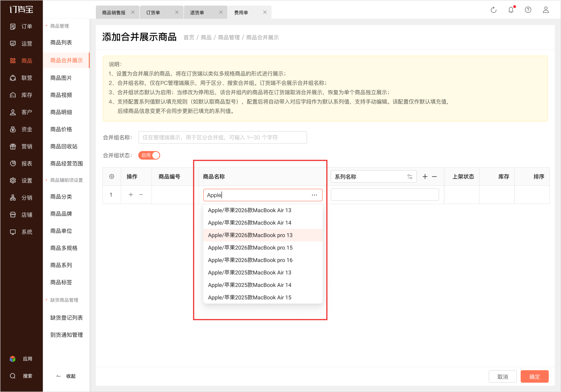Open the 搜索 magnifier in sidebar
The height and width of the screenshot is (392, 561).
[x=13, y=376]
